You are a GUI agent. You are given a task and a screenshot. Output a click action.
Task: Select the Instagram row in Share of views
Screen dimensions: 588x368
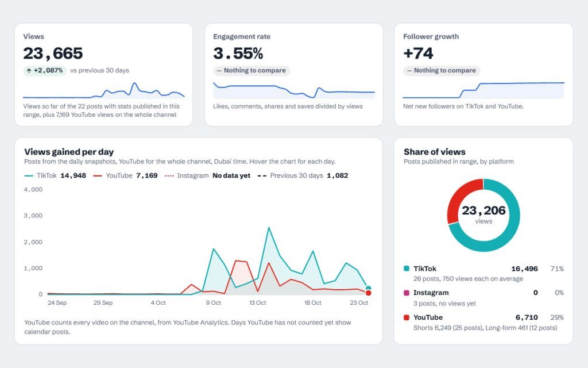(x=483, y=298)
